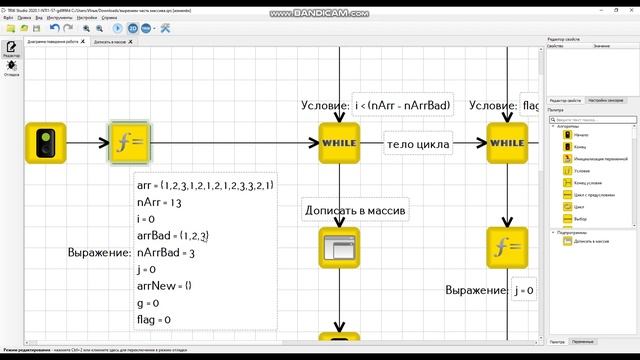Zoom out with the magnifier minus icon
The height and width of the screenshot is (360, 640).
click(99, 28)
